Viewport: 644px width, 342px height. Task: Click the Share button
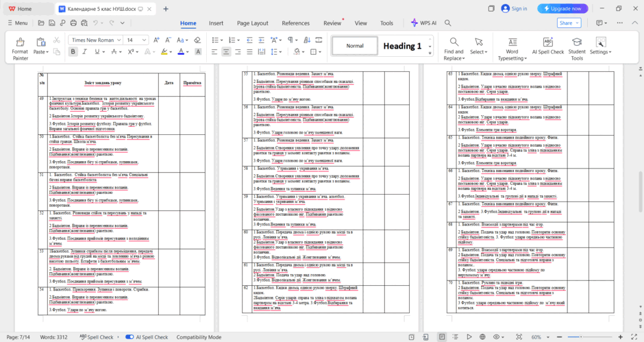569,23
